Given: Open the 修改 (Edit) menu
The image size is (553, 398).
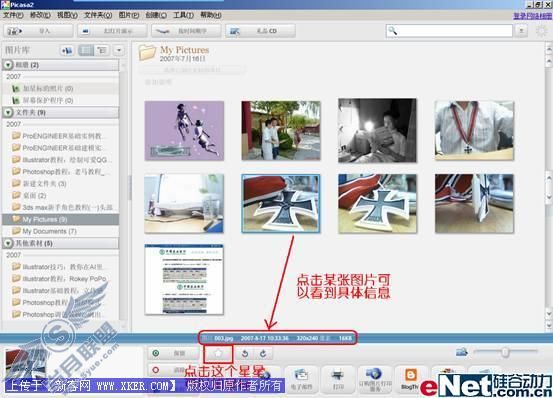Looking at the screenshot, I should 40,15.
